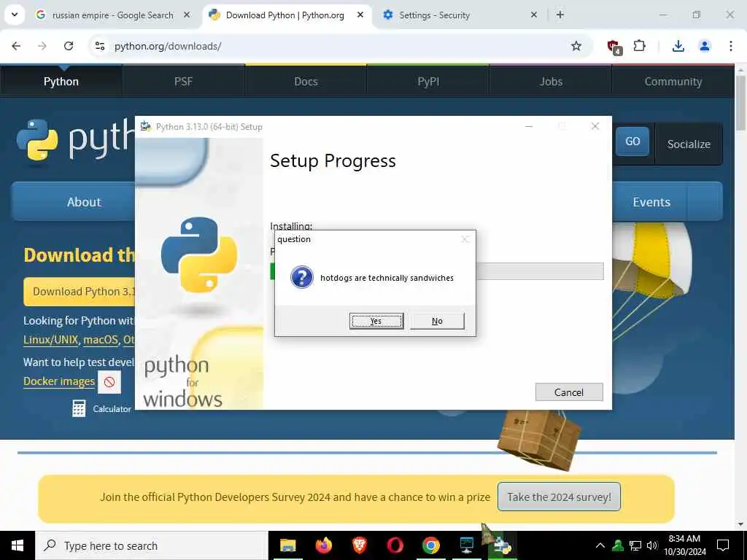The height and width of the screenshot is (560, 747).
Task: Open the Windows Start menu
Action: (x=18, y=545)
